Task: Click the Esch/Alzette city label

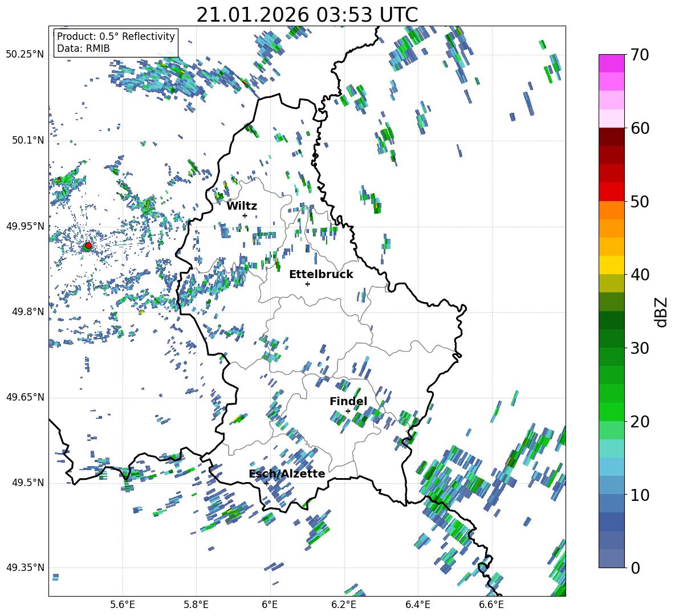Action: tap(287, 474)
